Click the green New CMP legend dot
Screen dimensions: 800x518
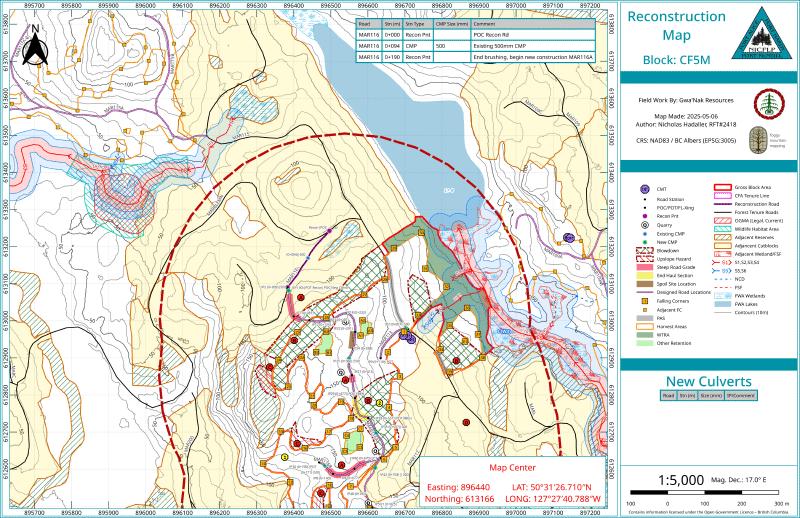pos(645,242)
